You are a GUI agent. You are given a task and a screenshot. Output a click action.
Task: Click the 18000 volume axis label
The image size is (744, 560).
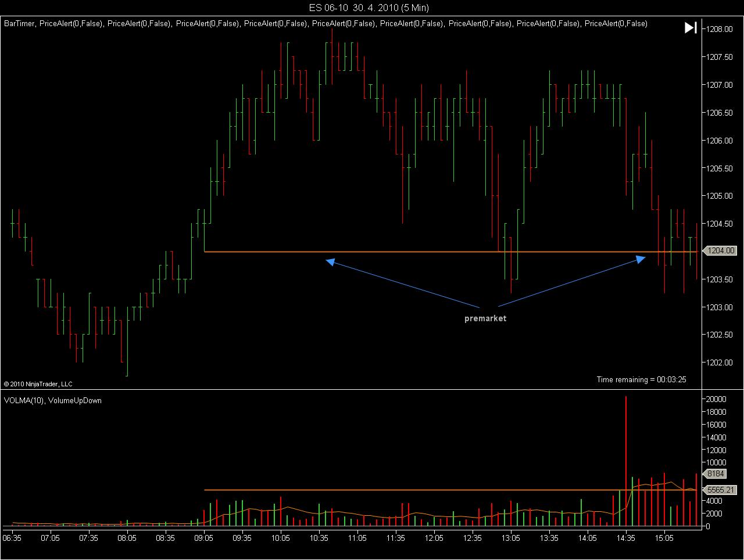click(x=716, y=412)
